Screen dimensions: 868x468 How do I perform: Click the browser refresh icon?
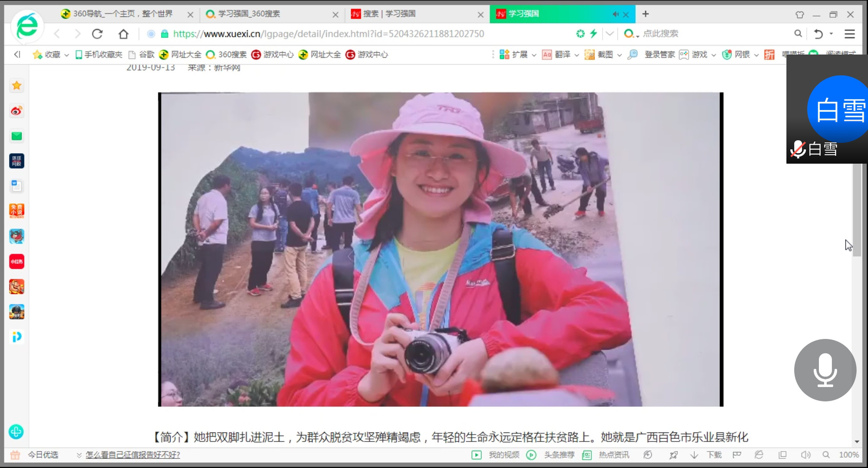pyautogui.click(x=97, y=34)
